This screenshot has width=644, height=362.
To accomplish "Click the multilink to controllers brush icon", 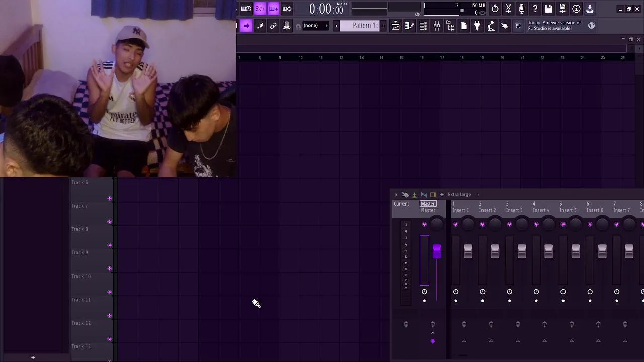I will pos(260,26).
